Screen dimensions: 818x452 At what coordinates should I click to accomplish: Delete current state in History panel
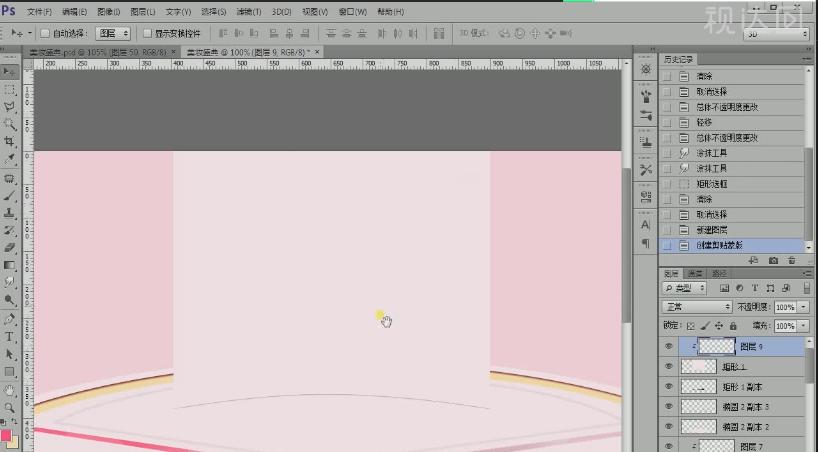pos(791,260)
